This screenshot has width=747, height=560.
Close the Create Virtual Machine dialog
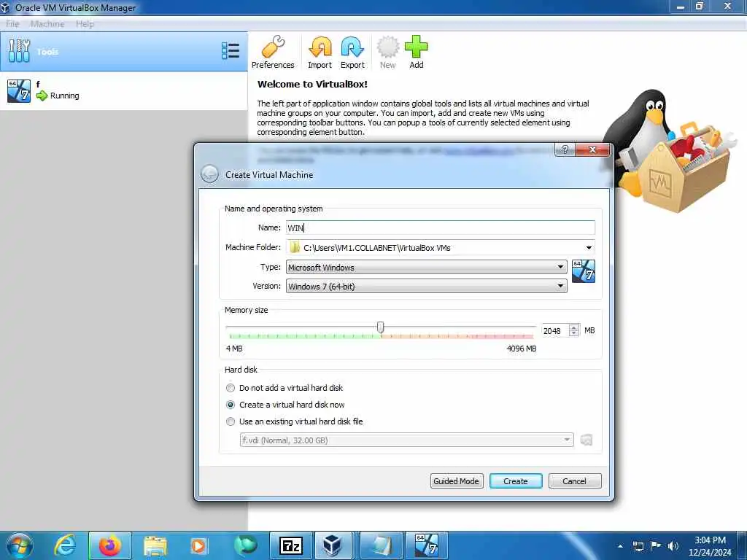coord(592,149)
